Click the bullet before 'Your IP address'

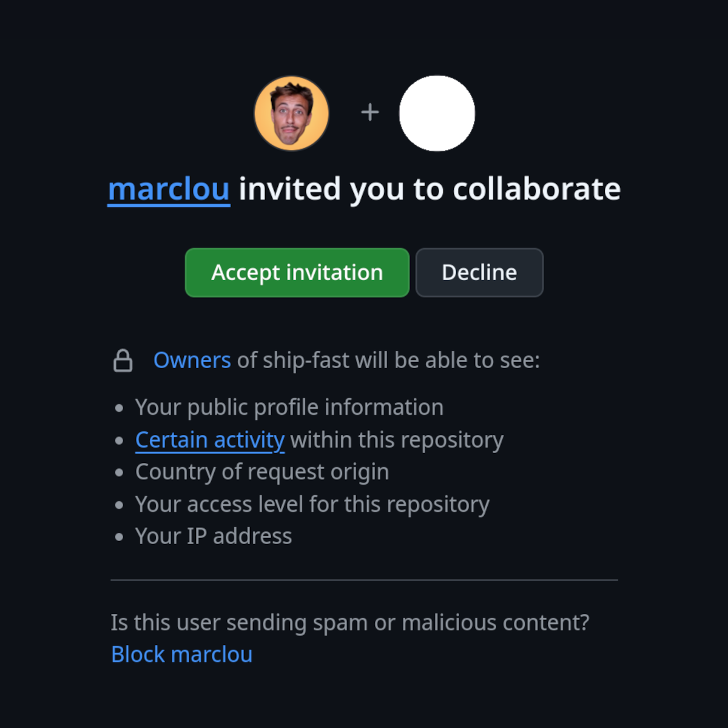(120, 537)
